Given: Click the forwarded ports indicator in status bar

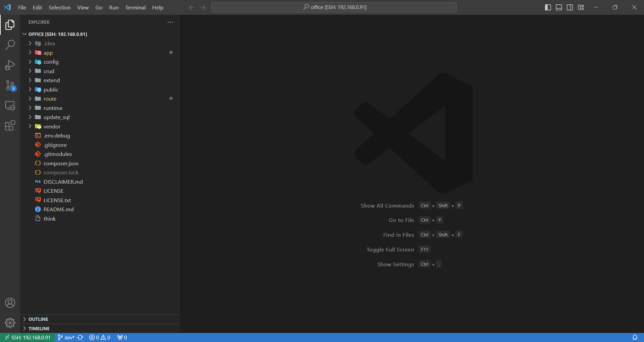Looking at the screenshot, I should 122,337.
